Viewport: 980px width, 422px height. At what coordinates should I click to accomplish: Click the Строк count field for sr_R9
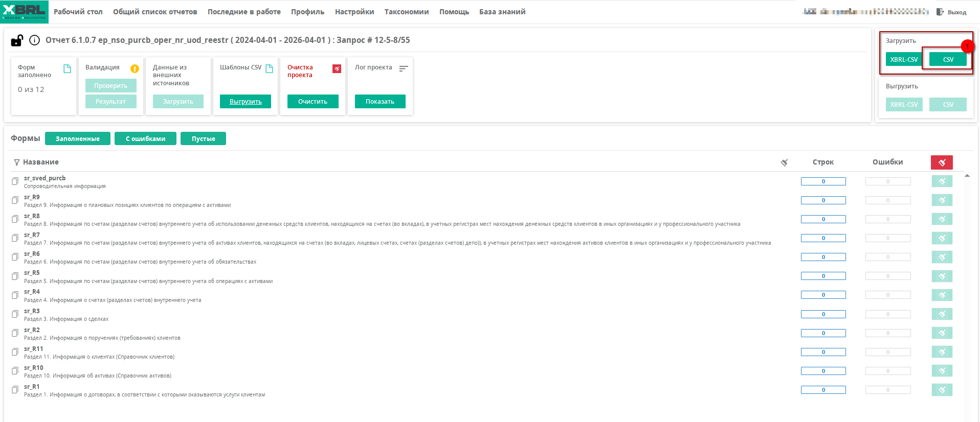point(823,200)
